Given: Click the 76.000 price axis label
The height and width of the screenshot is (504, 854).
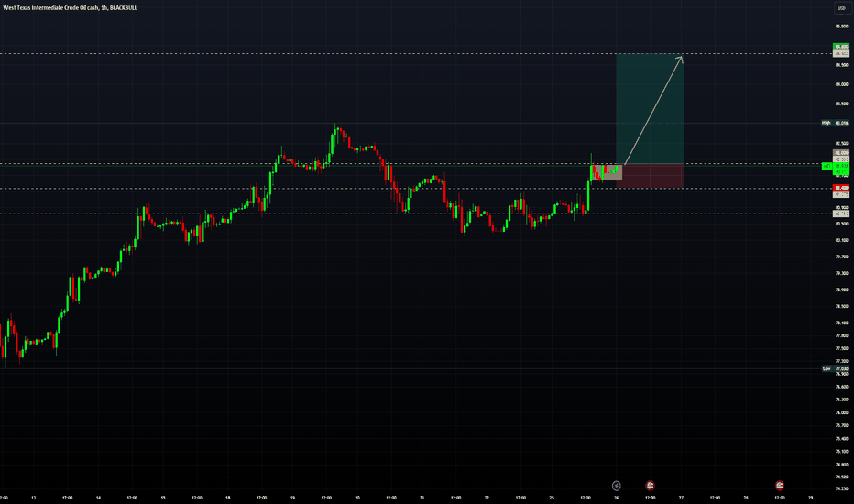Looking at the screenshot, I should (841, 412).
